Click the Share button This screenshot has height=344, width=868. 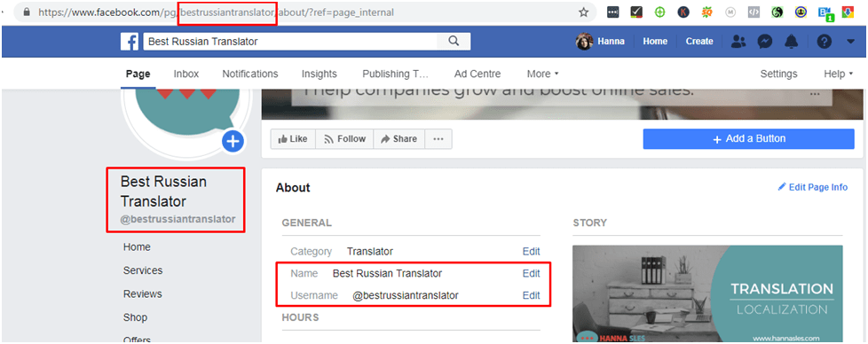click(398, 139)
